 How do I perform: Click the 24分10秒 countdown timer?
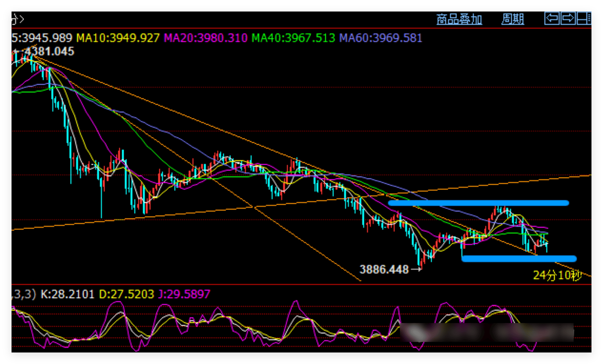pos(557,275)
